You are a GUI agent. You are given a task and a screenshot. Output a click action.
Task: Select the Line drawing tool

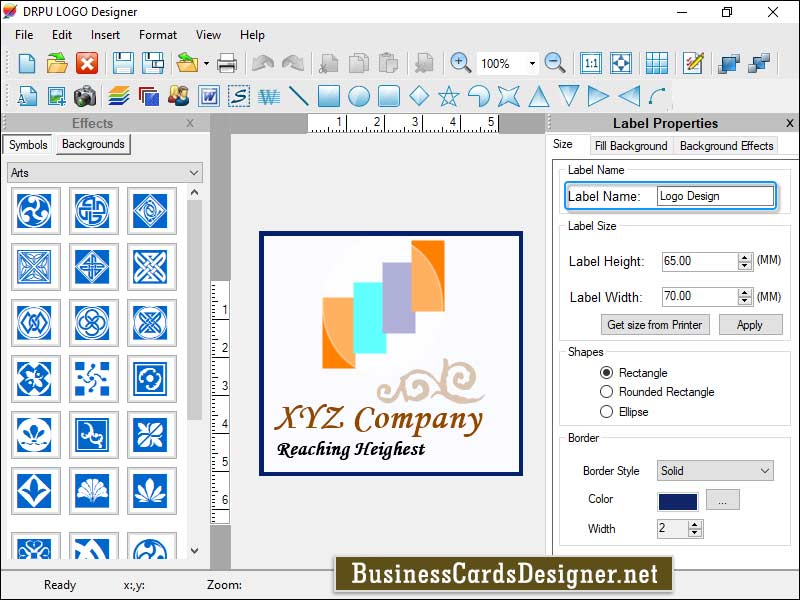pos(298,96)
